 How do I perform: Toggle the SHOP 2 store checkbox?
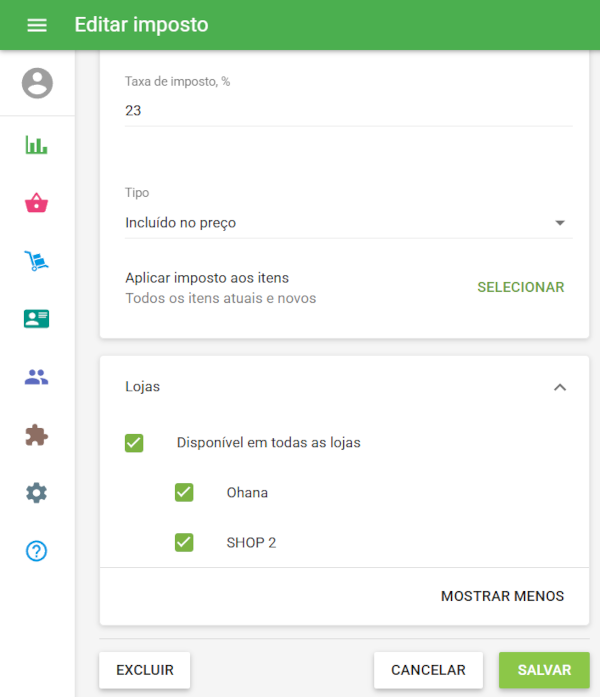tap(184, 542)
